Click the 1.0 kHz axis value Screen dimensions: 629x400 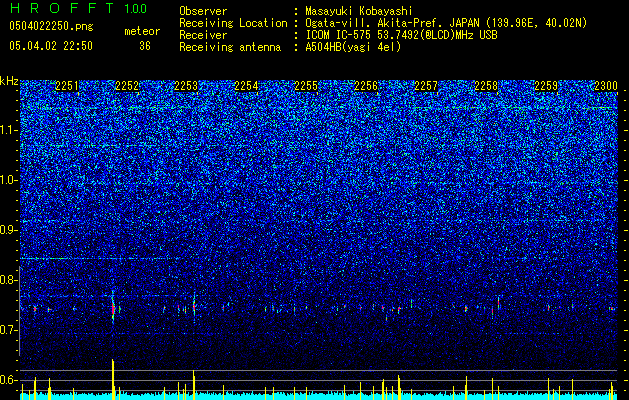9,180
